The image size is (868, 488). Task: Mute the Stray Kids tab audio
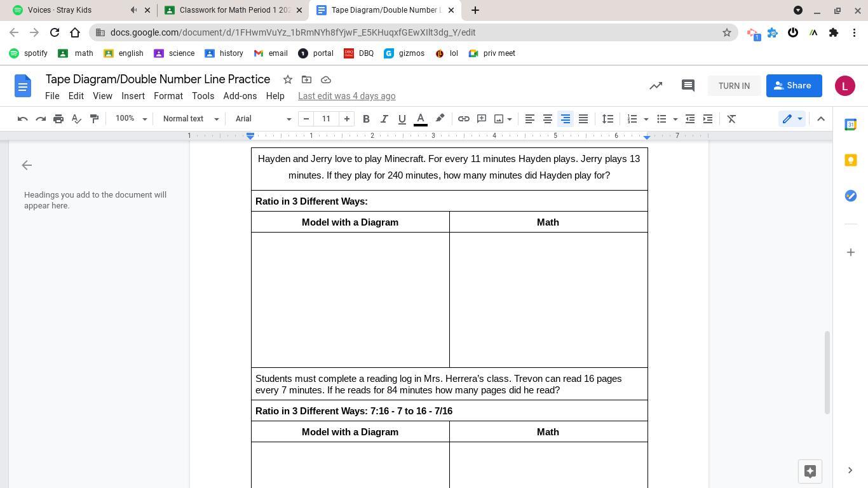click(133, 10)
